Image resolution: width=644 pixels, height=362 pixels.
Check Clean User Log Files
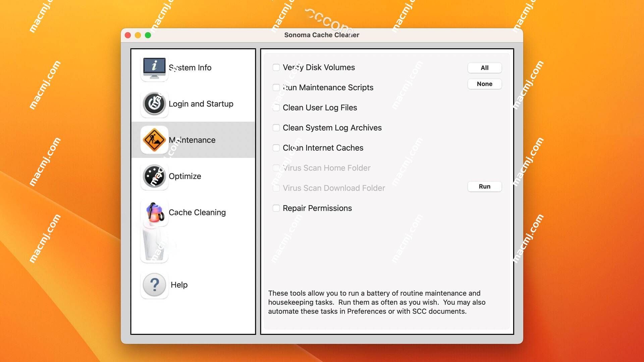coord(276,108)
